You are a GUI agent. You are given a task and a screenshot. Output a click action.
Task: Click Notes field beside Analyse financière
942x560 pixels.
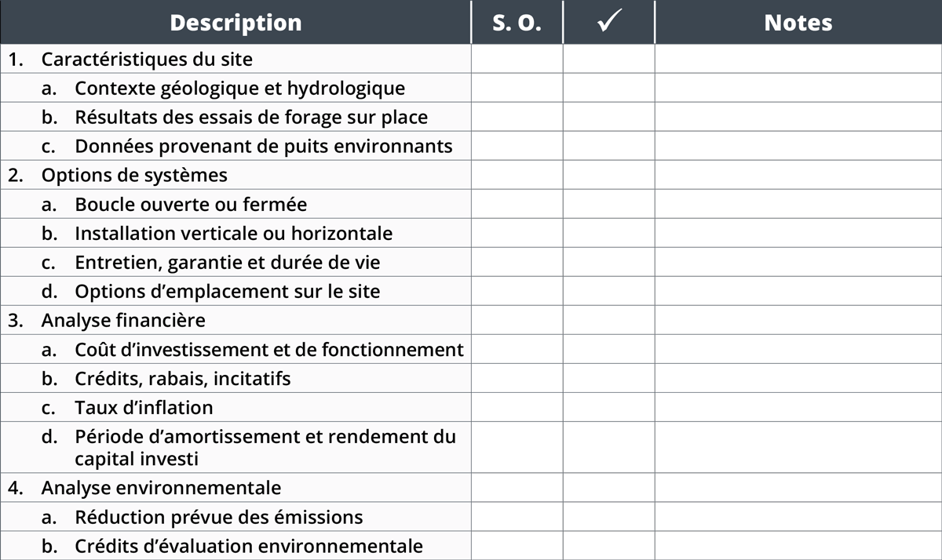pyautogui.click(x=798, y=320)
